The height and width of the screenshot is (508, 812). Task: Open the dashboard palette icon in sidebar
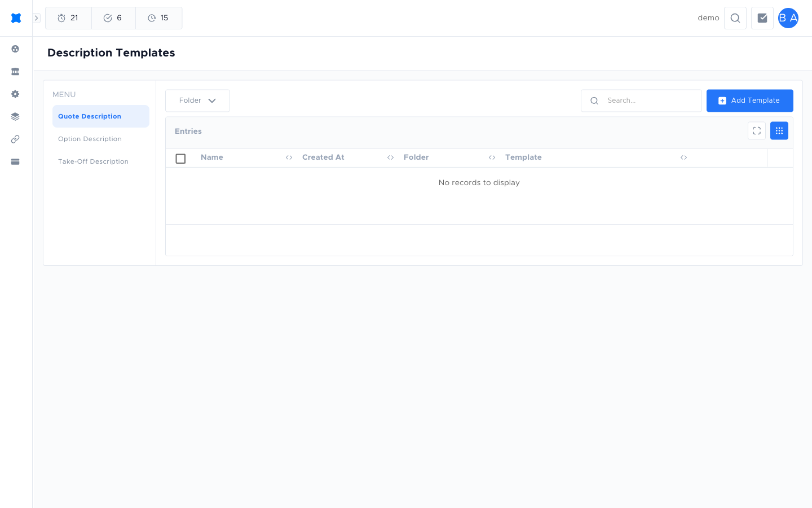click(x=15, y=49)
